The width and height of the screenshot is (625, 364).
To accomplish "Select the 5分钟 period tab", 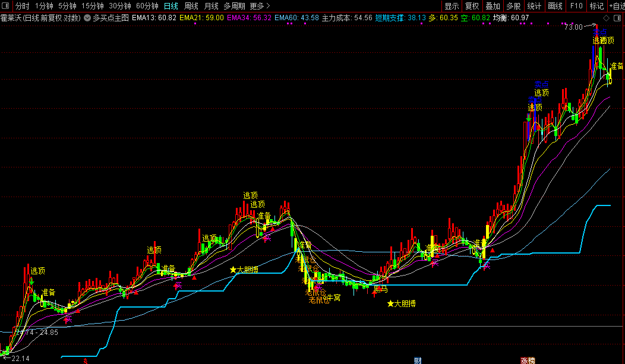I will pyautogui.click(x=67, y=6).
